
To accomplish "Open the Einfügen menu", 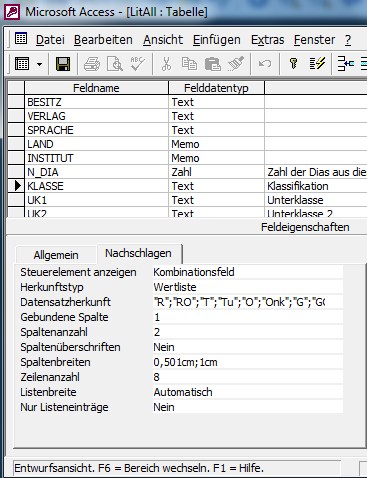I will (217, 40).
